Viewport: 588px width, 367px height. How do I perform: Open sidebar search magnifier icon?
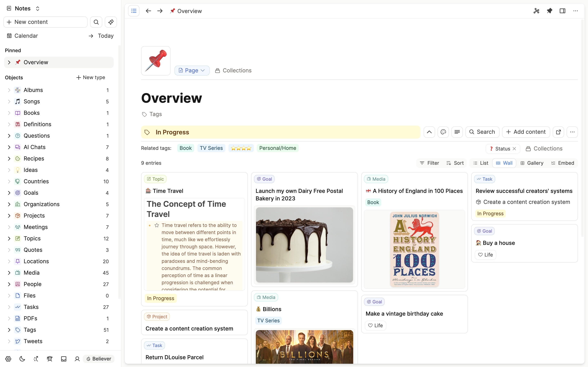[96, 22]
